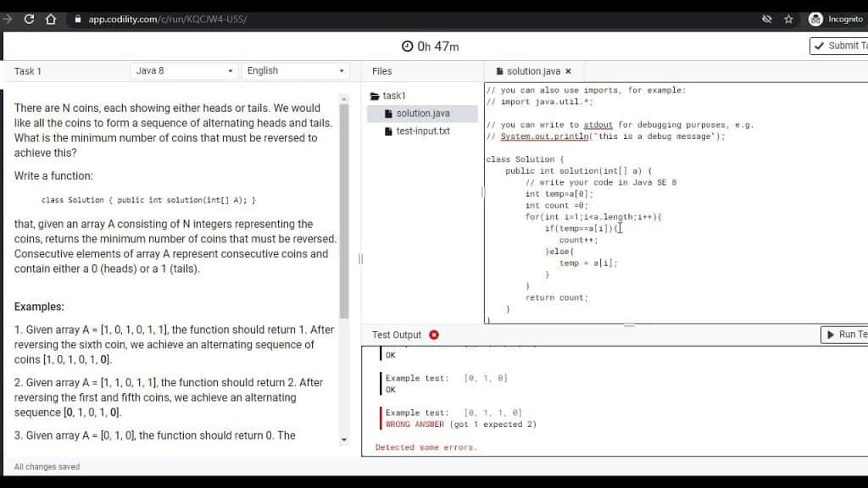Collapse the task1 folder in Files
Image resolution: width=868 pixels, height=488 pixels.
387,96
